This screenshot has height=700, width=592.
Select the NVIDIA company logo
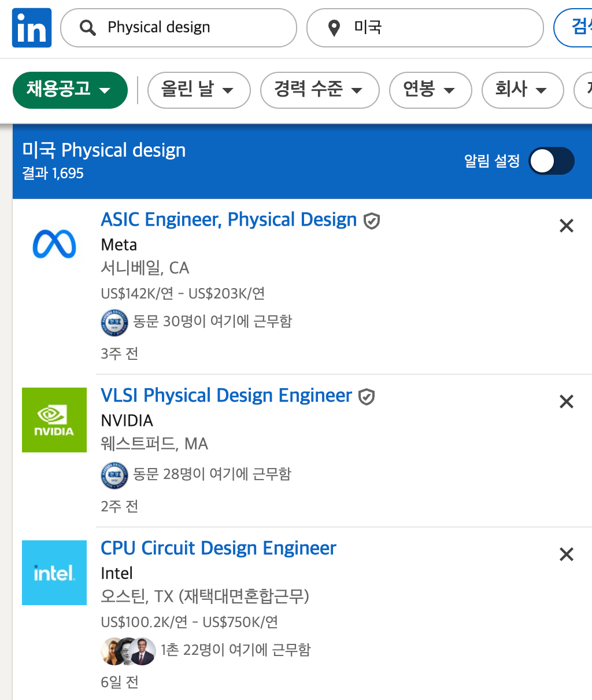(x=54, y=420)
